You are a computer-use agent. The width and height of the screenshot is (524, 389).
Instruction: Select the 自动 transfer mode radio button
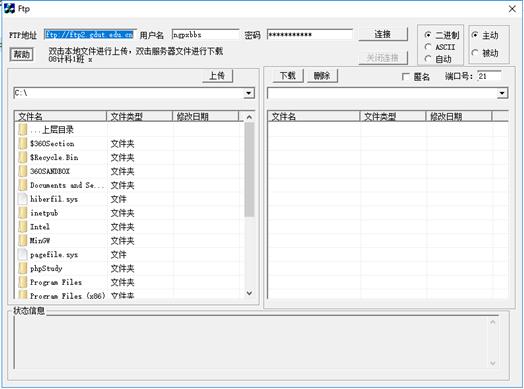(428, 59)
